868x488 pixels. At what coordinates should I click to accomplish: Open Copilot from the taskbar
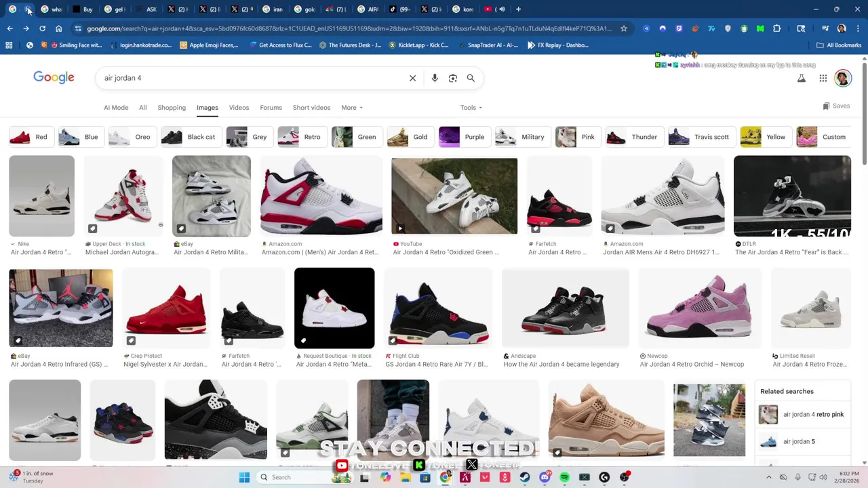(x=385, y=477)
